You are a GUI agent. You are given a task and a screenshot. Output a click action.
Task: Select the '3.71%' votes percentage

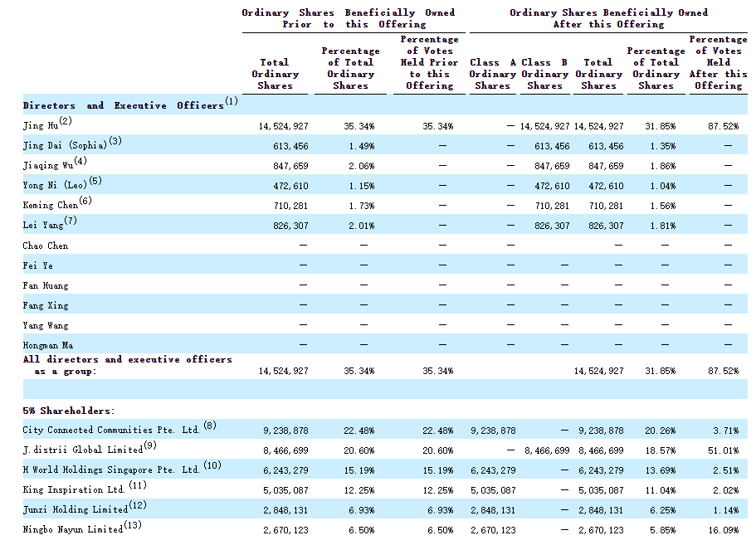(x=726, y=431)
